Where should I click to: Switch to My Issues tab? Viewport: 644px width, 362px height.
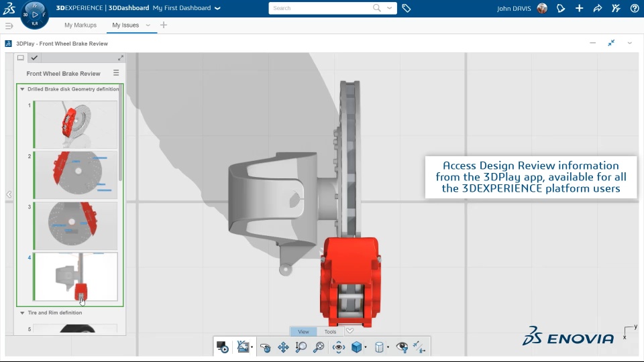[x=125, y=25]
